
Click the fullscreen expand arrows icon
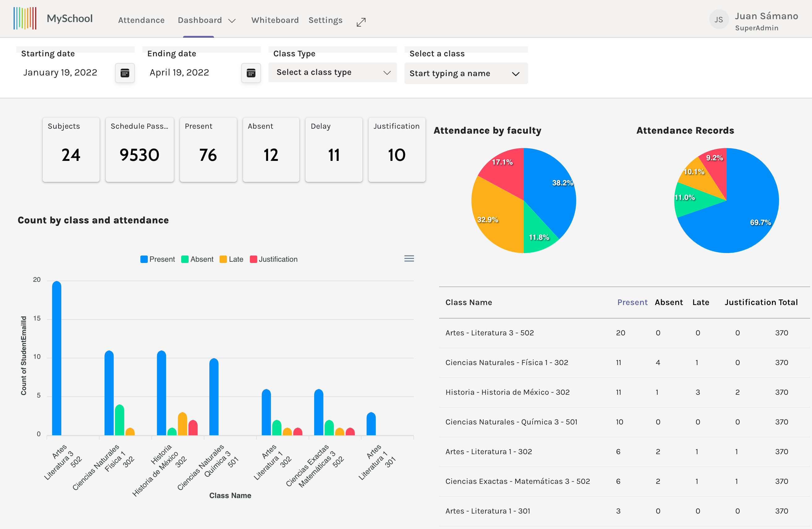(361, 22)
